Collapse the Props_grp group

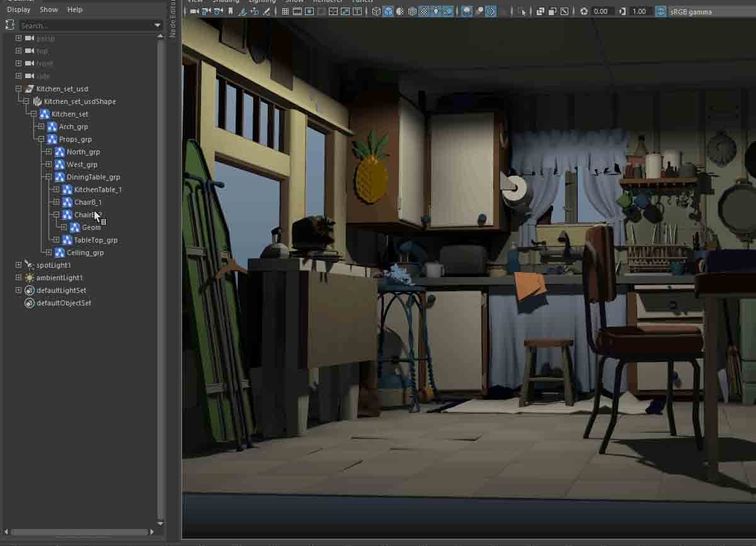(x=40, y=139)
